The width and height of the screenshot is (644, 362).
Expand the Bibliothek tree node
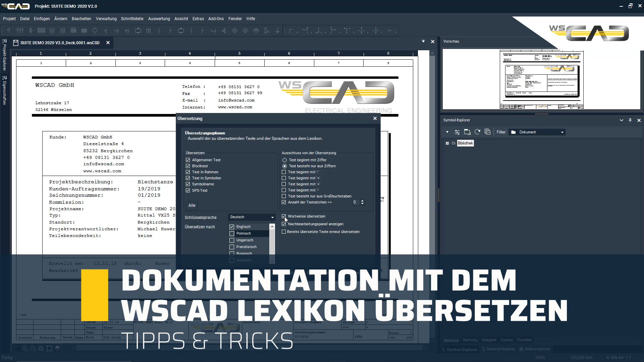447,143
